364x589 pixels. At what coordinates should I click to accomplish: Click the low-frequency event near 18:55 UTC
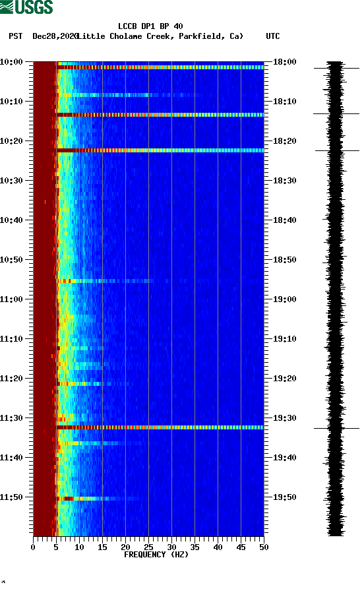(106, 281)
